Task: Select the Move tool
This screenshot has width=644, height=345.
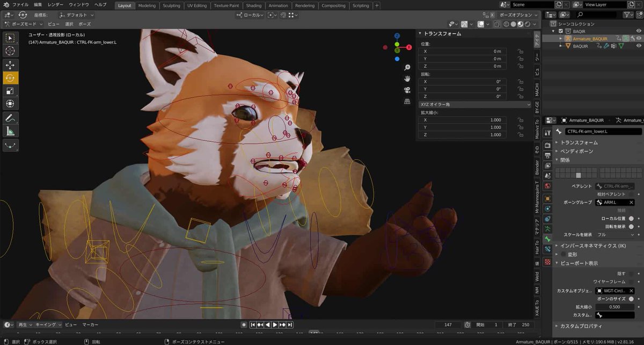Action: tap(10, 65)
